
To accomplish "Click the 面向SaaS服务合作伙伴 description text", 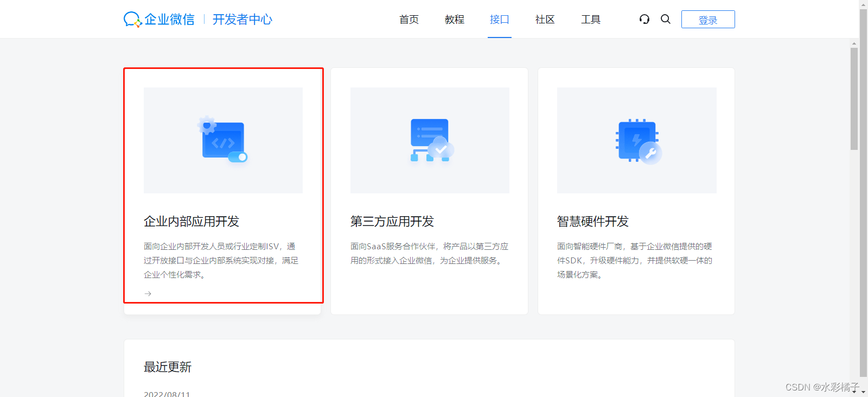I will [x=430, y=254].
